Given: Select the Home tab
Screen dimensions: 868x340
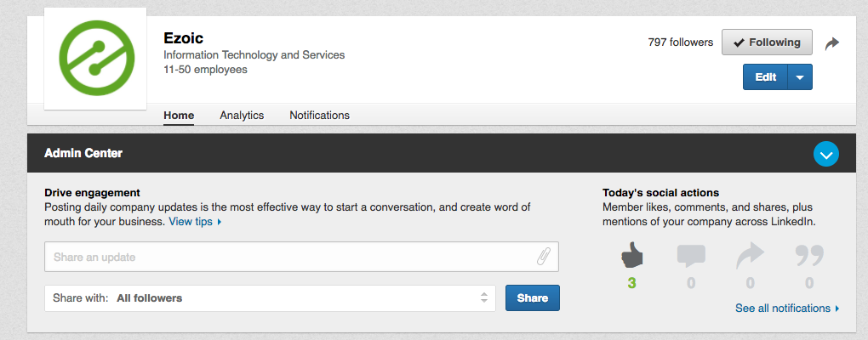Looking at the screenshot, I should 179,116.
